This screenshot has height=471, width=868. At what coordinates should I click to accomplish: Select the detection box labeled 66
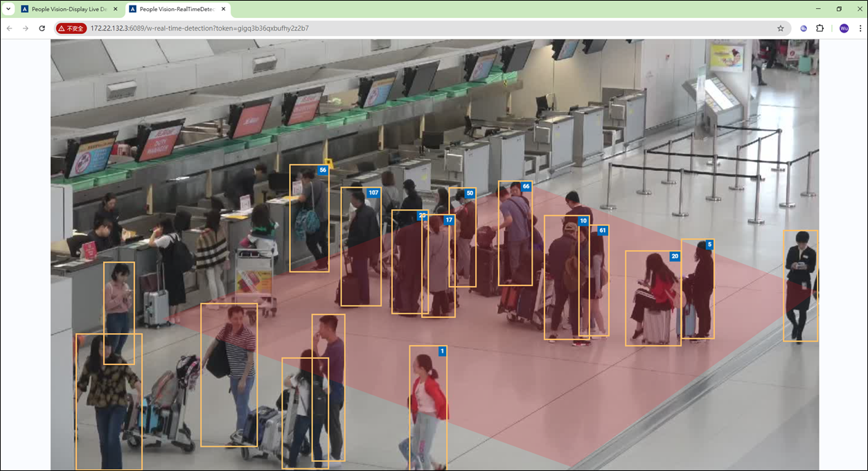(x=516, y=232)
